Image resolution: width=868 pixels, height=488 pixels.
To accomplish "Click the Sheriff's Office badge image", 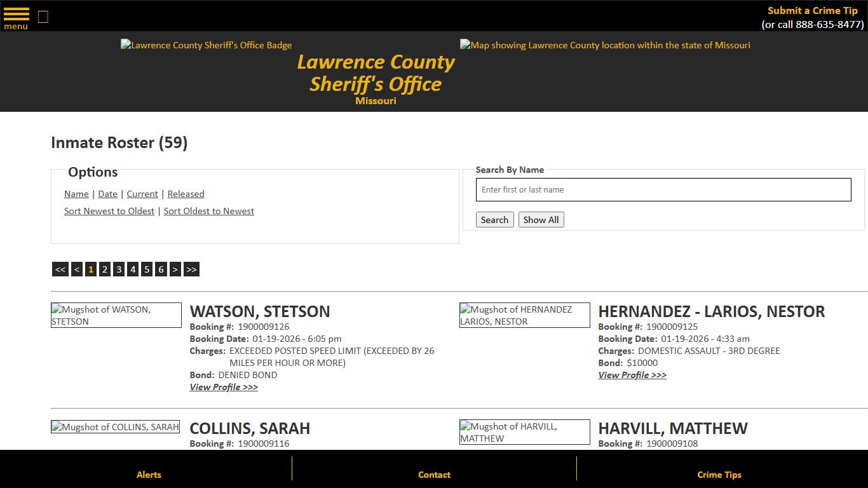I will 206,45.
